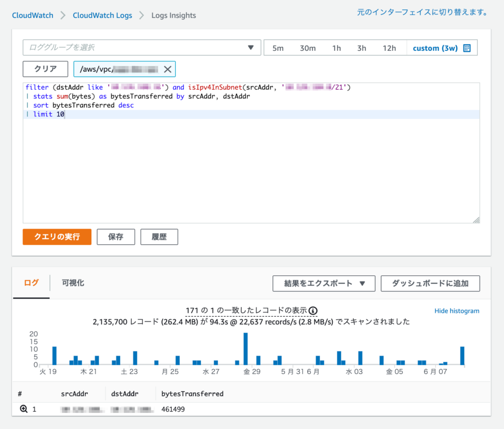Click the info icon beside matched records text
Viewport: 504px width, 429px height.
(x=313, y=310)
